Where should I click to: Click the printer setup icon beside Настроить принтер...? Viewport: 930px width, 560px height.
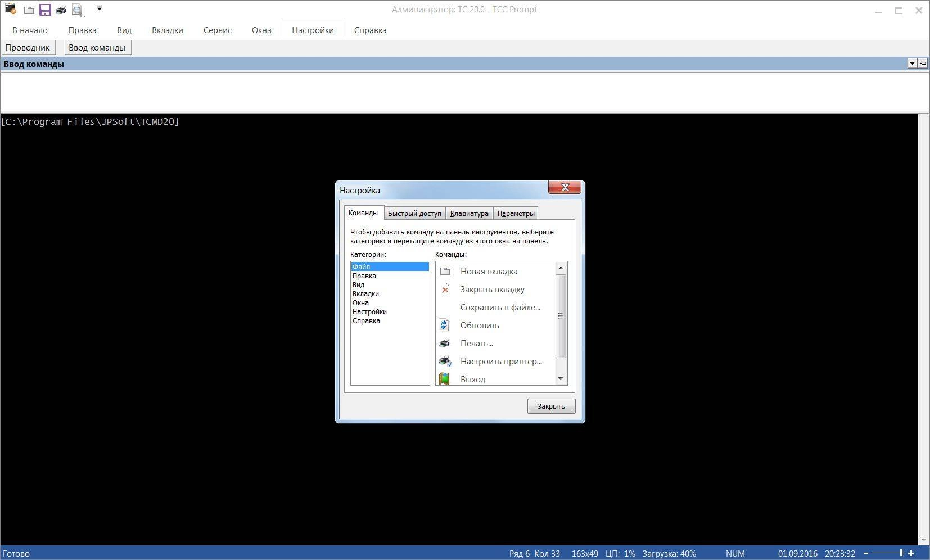pos(445,361)
